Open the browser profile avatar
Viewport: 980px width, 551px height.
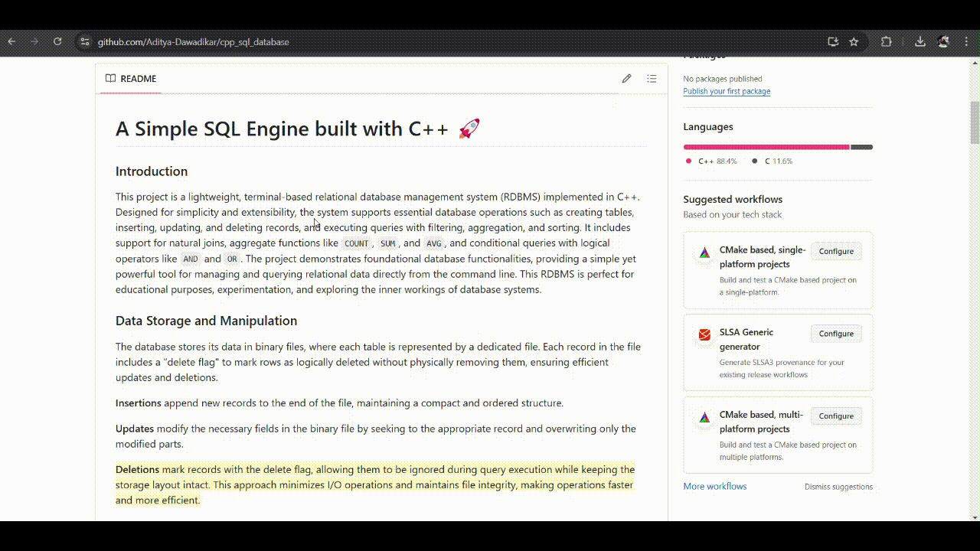[944, 42]
